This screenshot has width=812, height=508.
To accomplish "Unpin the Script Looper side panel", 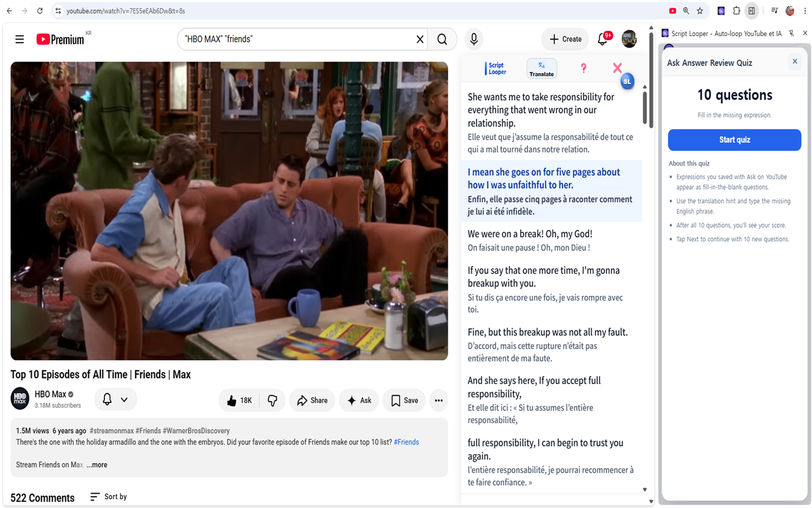I will (792, 34).
